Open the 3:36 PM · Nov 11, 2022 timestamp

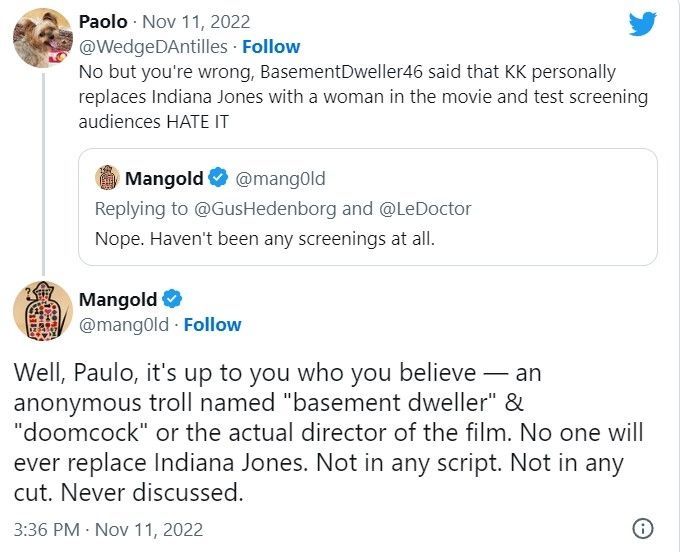[x=109, y=527]
